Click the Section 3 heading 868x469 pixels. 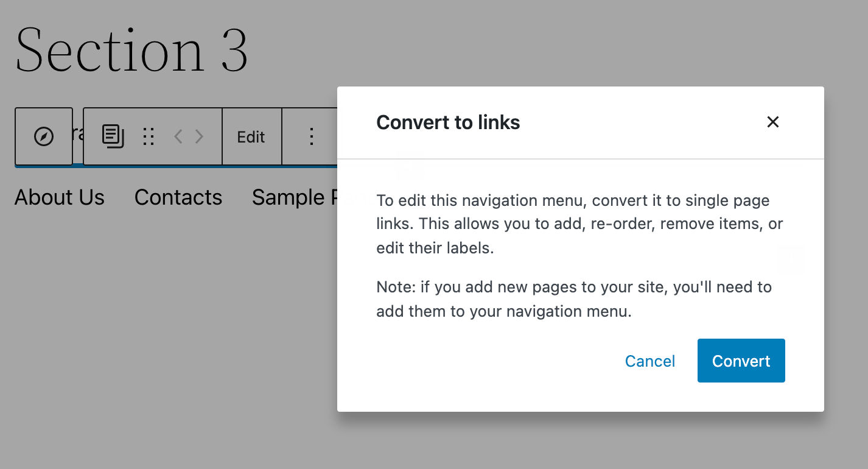[x=131, y=50]
